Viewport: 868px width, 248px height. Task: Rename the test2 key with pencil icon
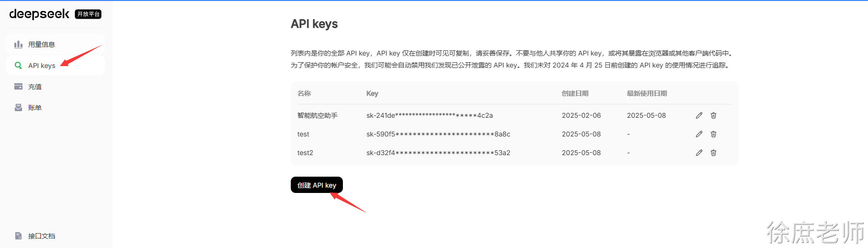tap(699, 153)
